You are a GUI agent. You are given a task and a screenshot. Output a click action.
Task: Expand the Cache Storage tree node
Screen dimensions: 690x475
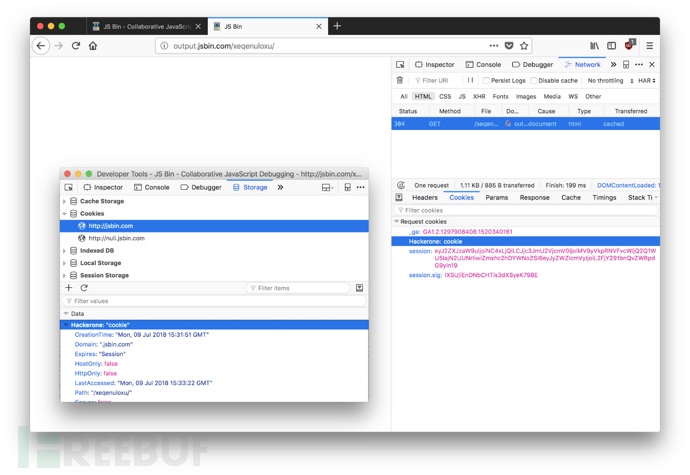click(65, 202)
